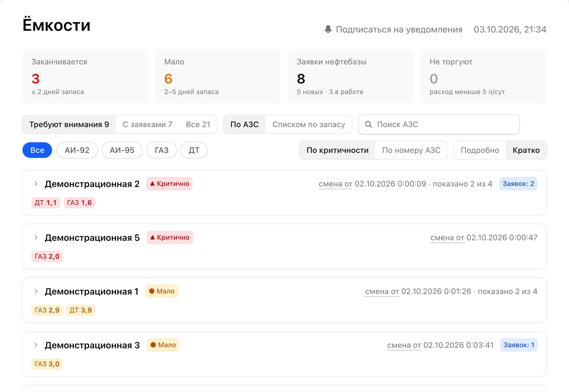Open the Все 21 tab

[198, 124]
